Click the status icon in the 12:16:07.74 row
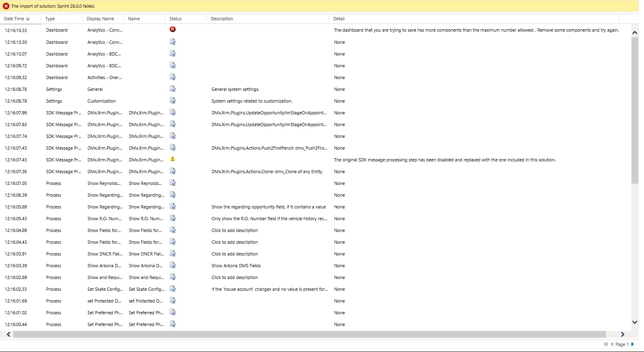 pos(173,135)
